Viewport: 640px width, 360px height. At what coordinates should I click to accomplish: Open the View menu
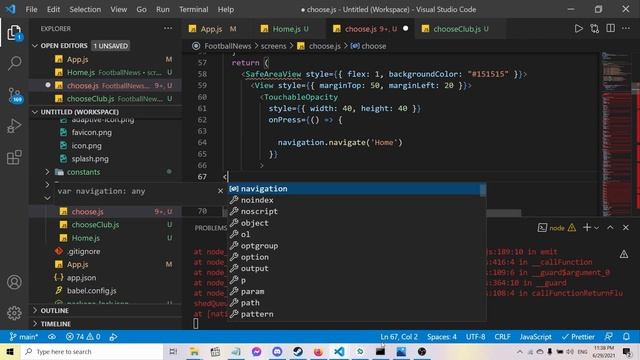[x=118, y=9]
